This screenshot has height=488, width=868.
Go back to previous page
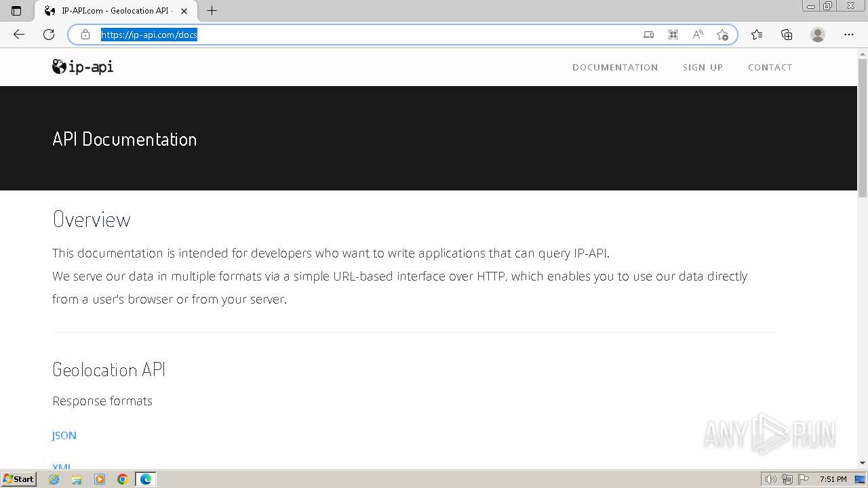click(x=19, y=35)
